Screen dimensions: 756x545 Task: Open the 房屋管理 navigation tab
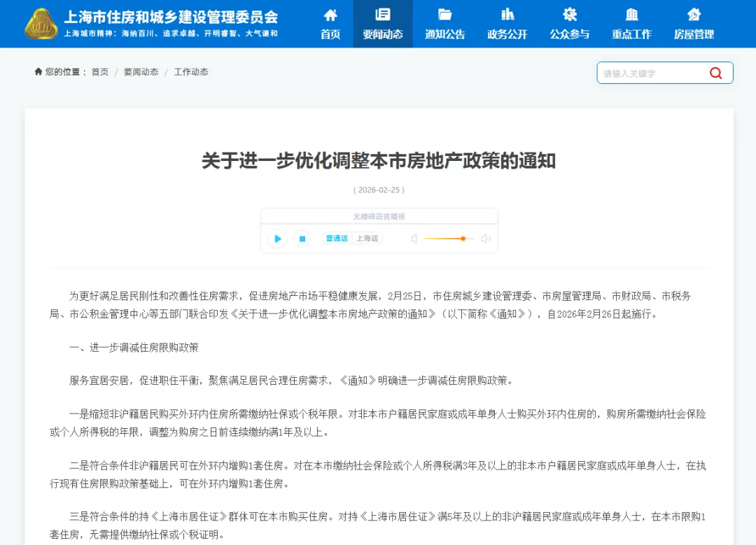pyautogui.click(x=694, y=24)
